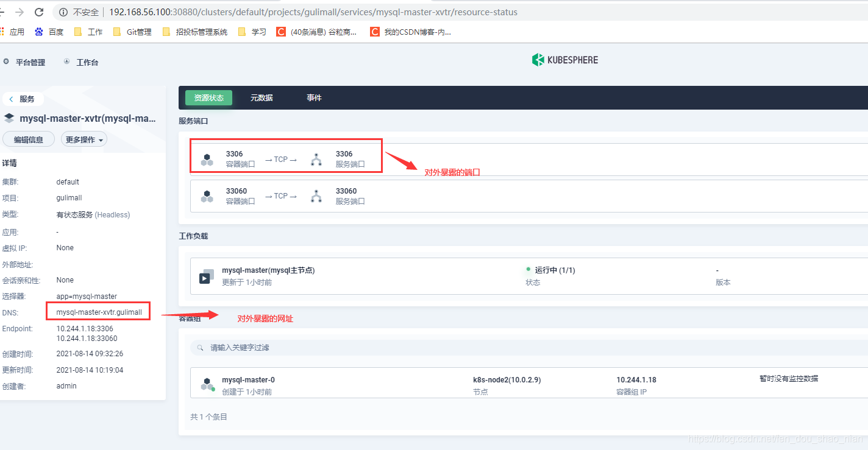Reload the page with refresh icon
The height and width of the screenshot is (450, 868).
[39, 12]
